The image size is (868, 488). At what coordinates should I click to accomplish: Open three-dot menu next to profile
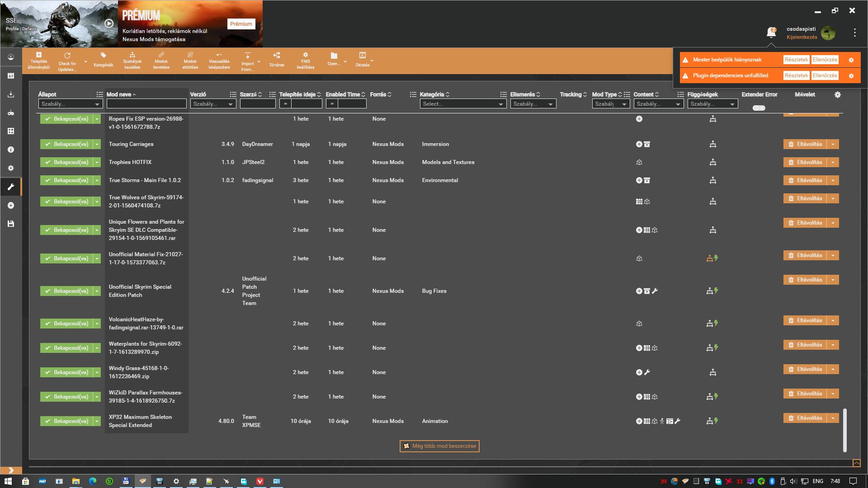[854, 33]
